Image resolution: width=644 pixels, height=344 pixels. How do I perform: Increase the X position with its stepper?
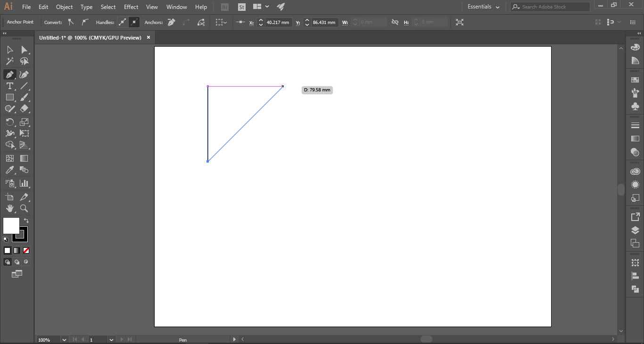(261, 20)
